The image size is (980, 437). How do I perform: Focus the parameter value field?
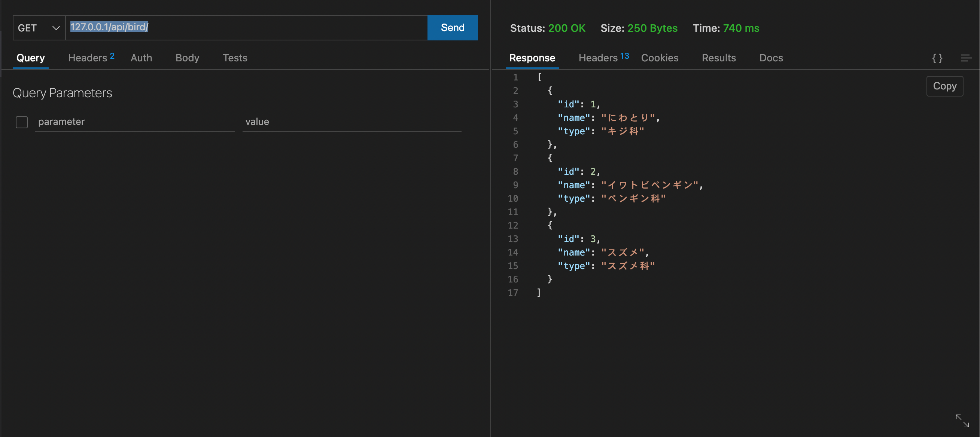(351, 122)
